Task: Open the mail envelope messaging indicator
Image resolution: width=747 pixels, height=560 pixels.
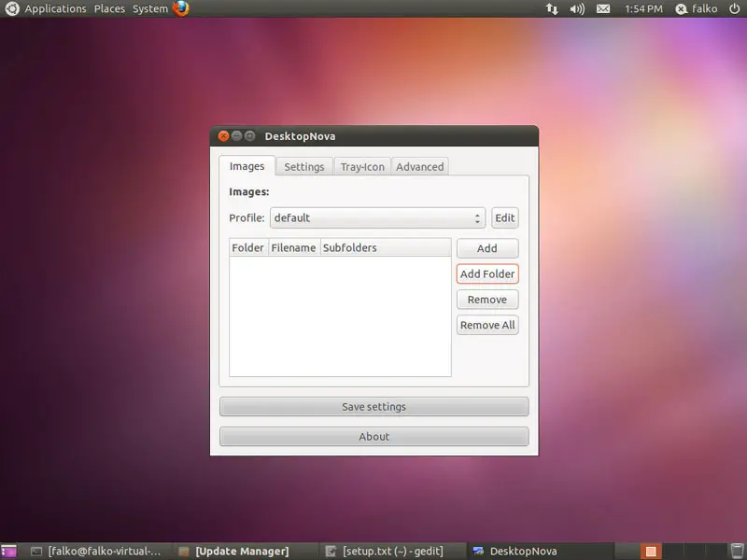Action: (x=603, y=8)
